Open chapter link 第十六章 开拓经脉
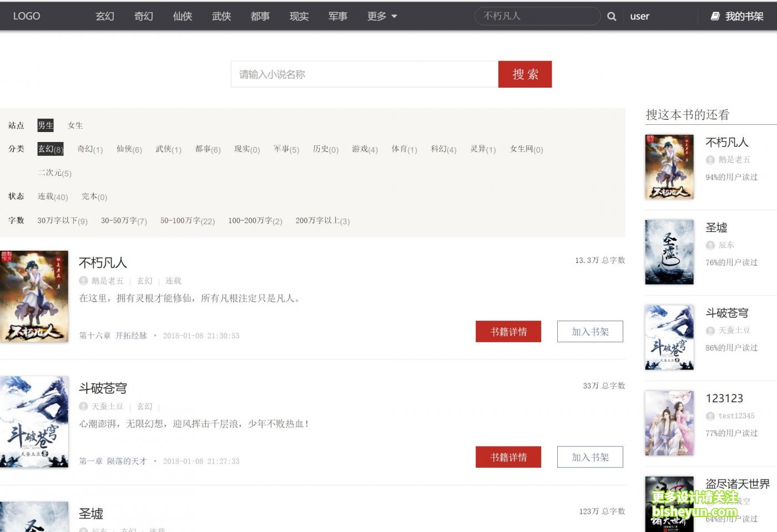777x532 pixels. click(113, 336)
